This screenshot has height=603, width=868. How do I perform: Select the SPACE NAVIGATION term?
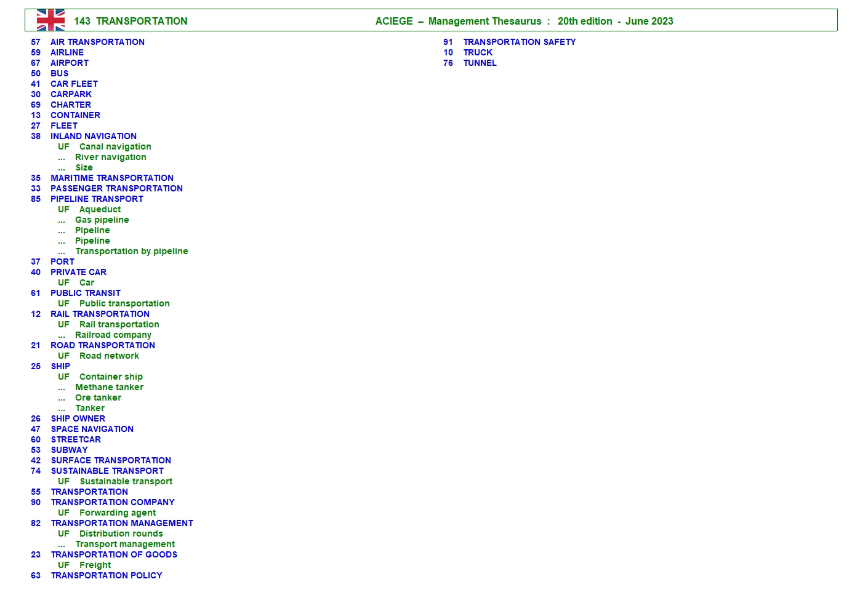point(92,429)
